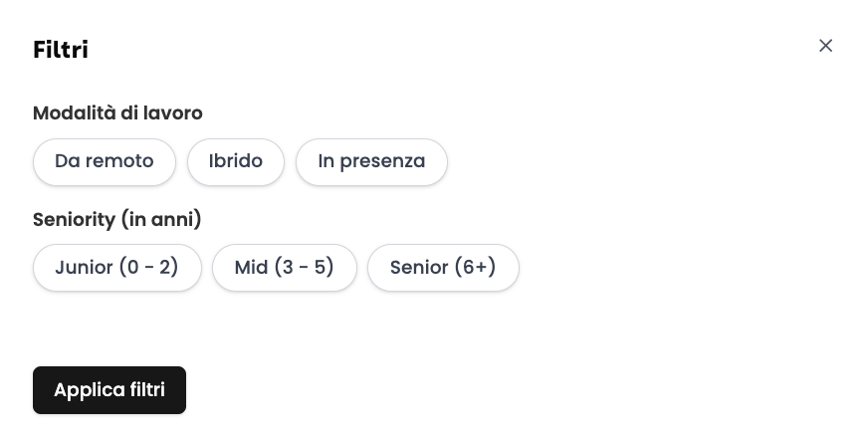Pick the on-site In presenza option

click(x=371, y=161)
